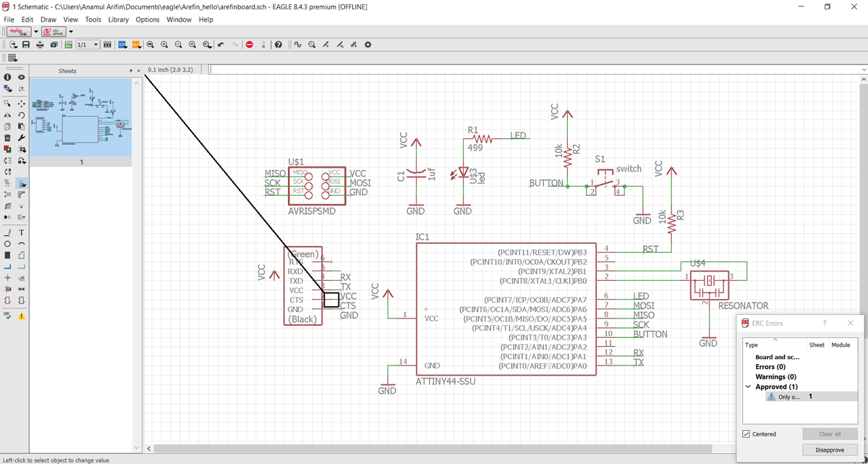Click the red Stop command icon
The image size is (868, 464).
pos(250,45)
